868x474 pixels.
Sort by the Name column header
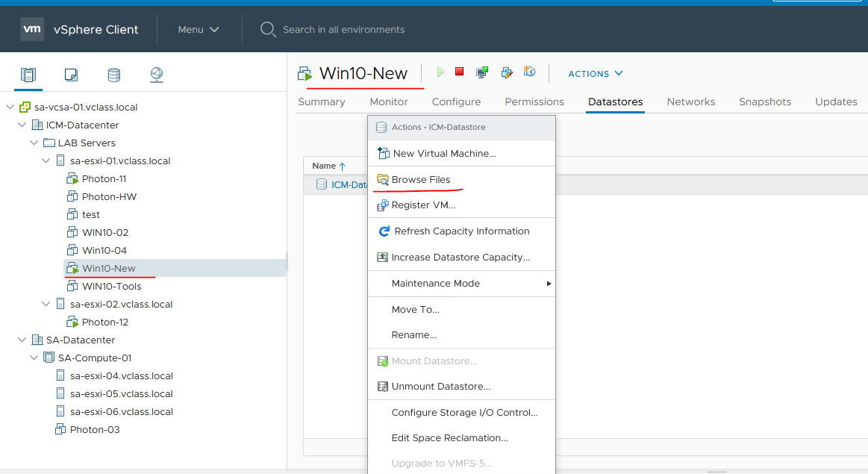tap(329, 166)
